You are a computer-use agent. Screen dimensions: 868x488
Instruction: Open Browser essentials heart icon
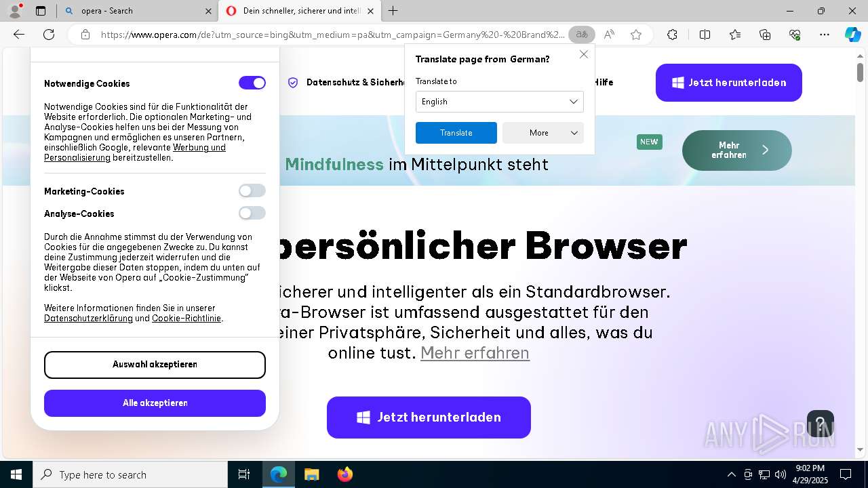tap(795, 35)
